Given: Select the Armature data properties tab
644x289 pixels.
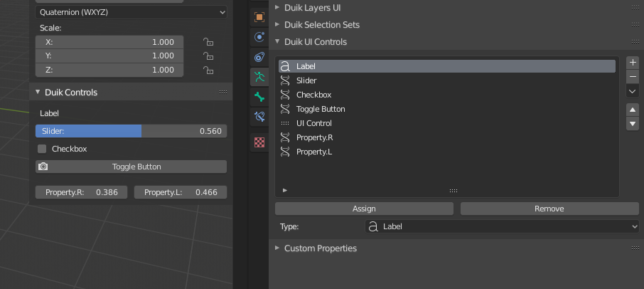Looking at the screenshot, I should (x=259, y=77).
